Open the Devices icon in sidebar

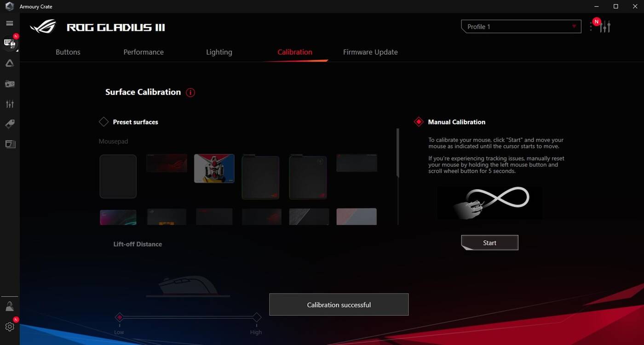click(10, 43)
